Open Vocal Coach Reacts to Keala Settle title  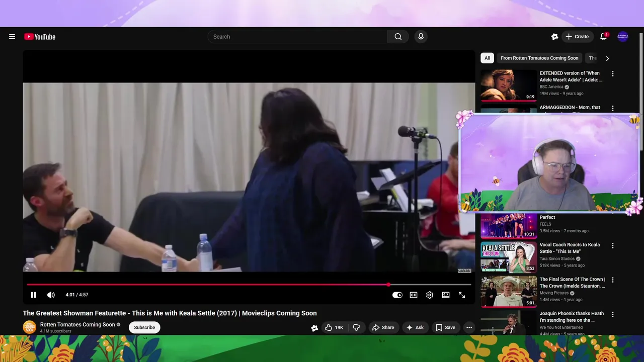click(570, 248)
